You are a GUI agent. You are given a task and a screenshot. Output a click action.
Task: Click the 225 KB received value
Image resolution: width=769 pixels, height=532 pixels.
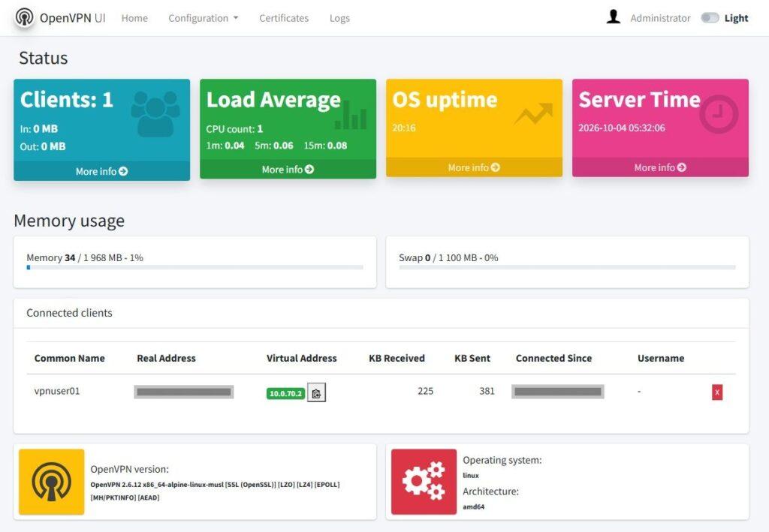(x=426, y=391)
